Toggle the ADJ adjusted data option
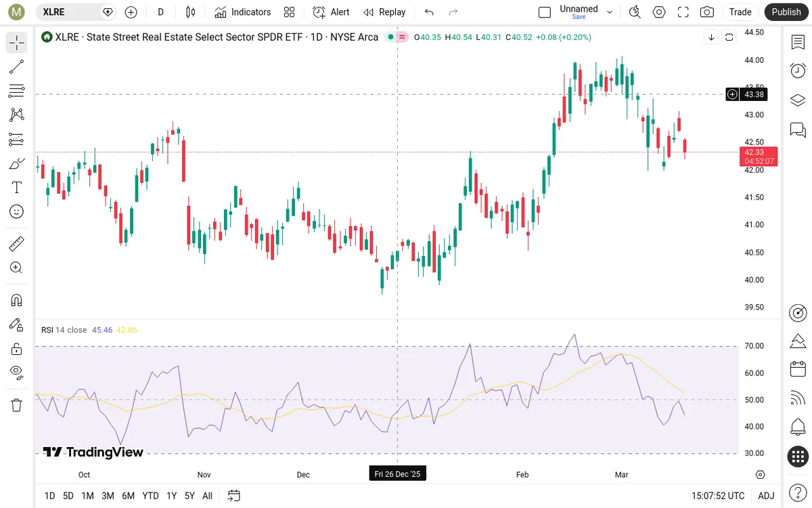The height and width of the screenshot is (508, 812). (766, 496)
